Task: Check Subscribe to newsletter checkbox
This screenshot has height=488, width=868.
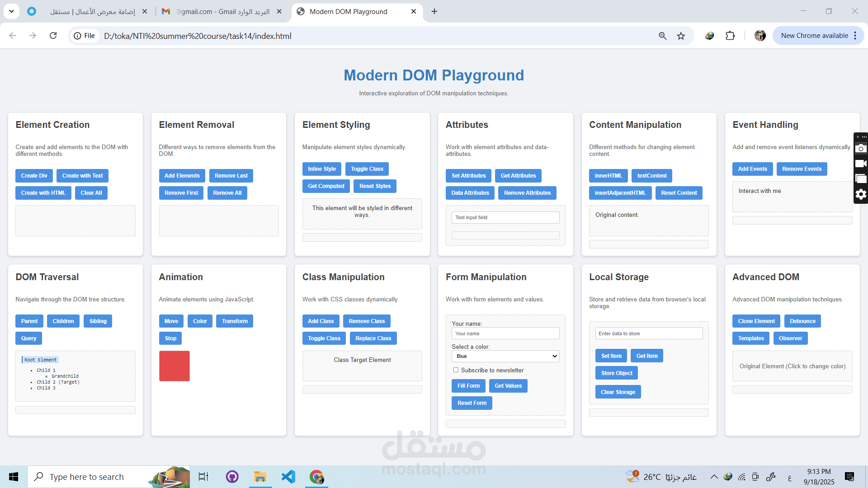Action: pos(456,370)
